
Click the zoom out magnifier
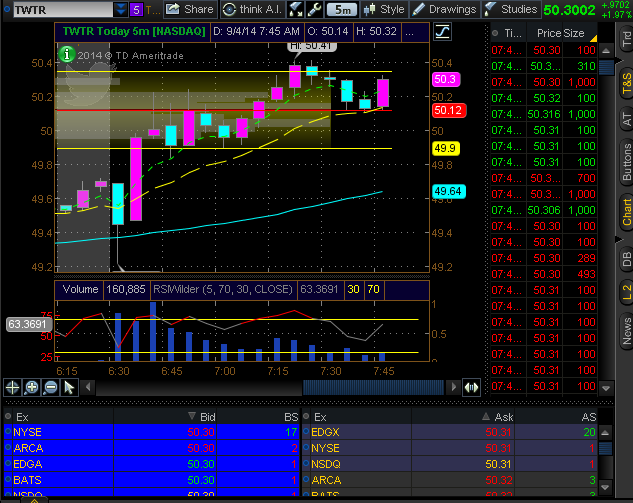click(51, 388)
